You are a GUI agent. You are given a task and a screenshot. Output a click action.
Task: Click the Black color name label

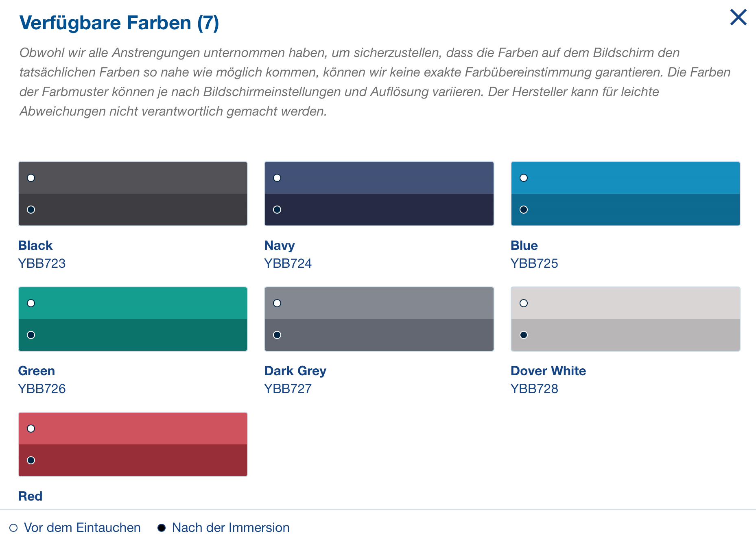pyautogui.click(x=35, y=245)
